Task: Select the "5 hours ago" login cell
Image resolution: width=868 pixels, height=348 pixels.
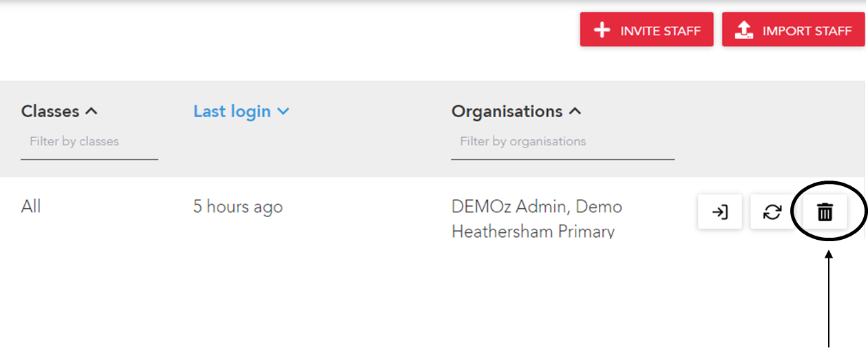Action: pyautogui.click(x=237, y=207)
